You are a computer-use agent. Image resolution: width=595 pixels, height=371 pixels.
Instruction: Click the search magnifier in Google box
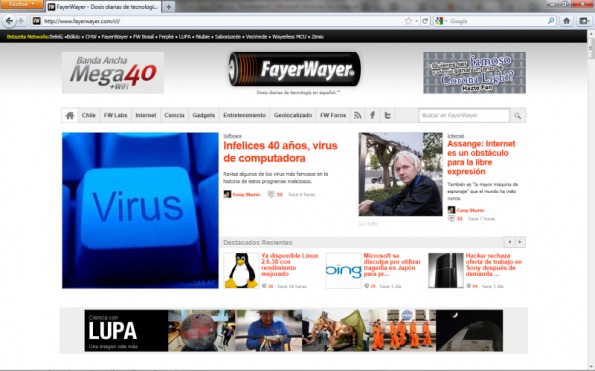click(x=551, y=21)
